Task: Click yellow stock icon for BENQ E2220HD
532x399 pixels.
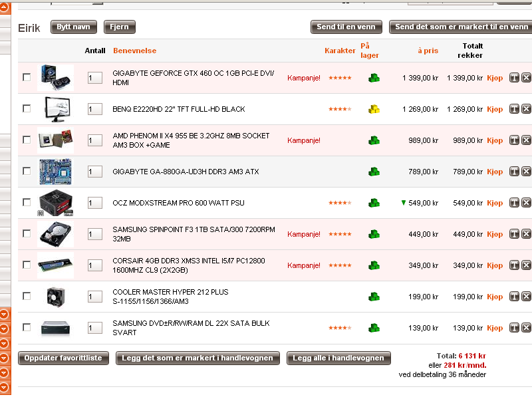Action: coord(374,109)
